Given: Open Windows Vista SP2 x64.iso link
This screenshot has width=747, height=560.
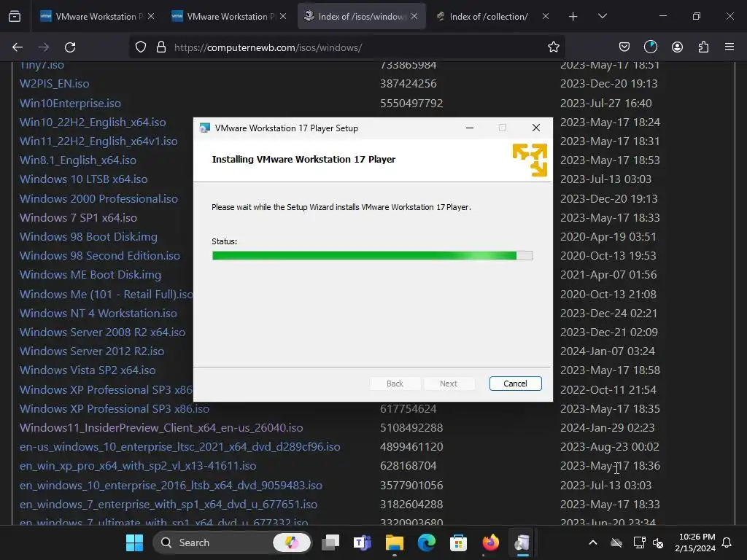Looking at the screenshot, I should [x=88, y=370].
